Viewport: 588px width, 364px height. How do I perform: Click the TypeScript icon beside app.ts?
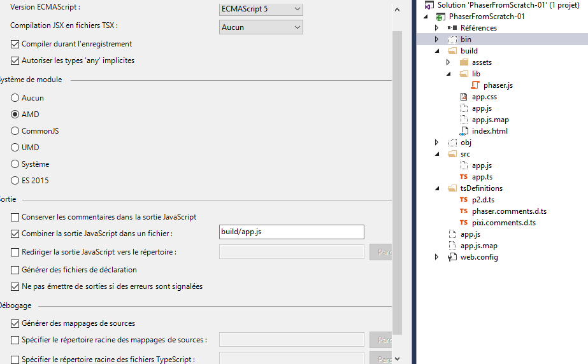click(464, 177)
